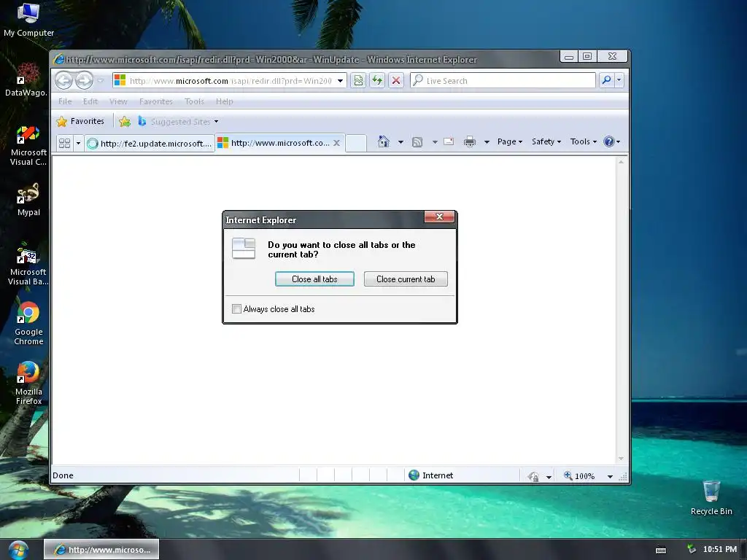The height and width of the screenshot is (560, 747).
Task: Click the Internet security zone indicator
Action: (x=431, y=475)
